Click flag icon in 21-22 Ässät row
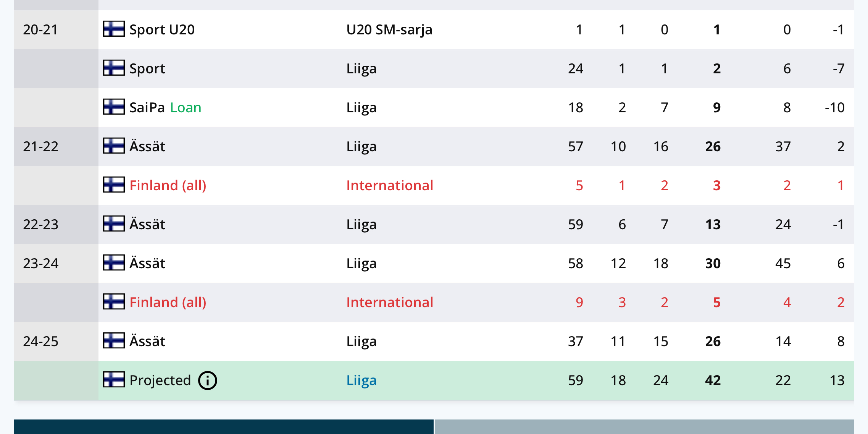 [x=114, y=146]
